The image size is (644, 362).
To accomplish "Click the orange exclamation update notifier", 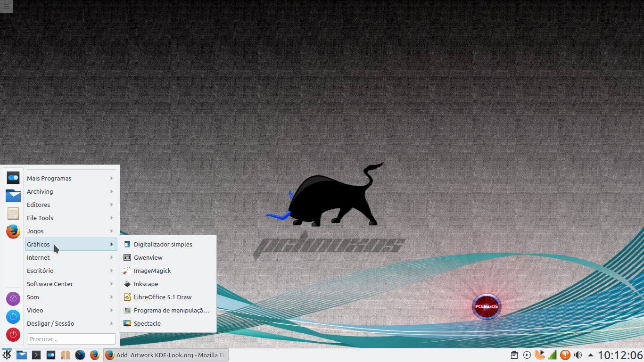I will pyautogui.click(x=565, y=355).
